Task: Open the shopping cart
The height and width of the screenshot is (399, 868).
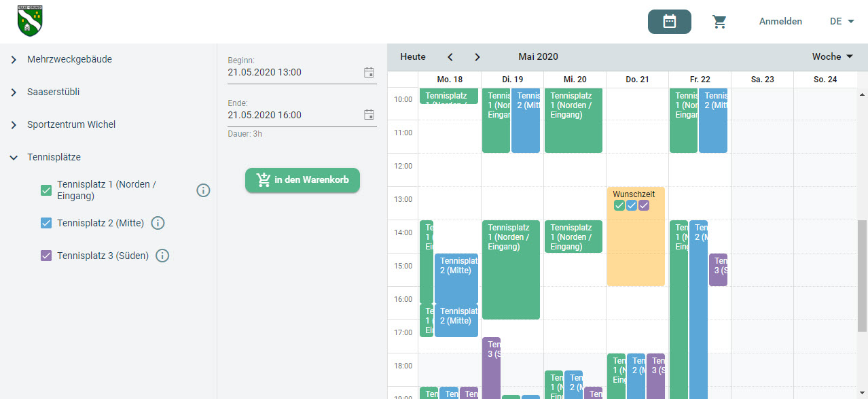Action: click(719, 22)
